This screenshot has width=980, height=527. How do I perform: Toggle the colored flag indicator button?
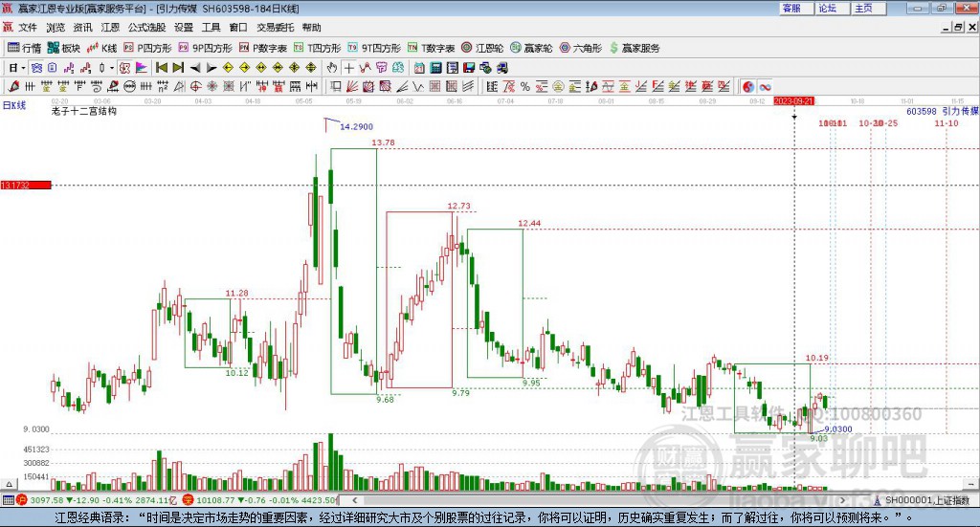click(142, 68)
